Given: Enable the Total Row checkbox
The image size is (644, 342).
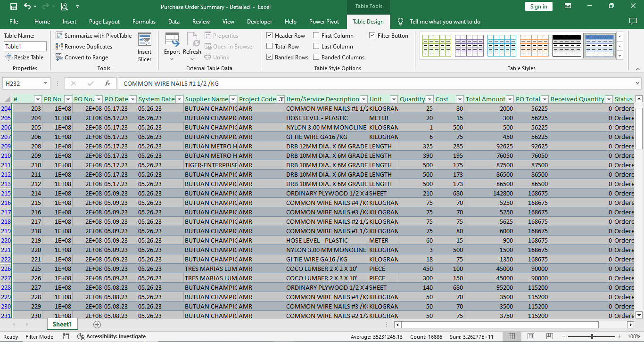Looking at the screenshot, I should tap(270, 47).
